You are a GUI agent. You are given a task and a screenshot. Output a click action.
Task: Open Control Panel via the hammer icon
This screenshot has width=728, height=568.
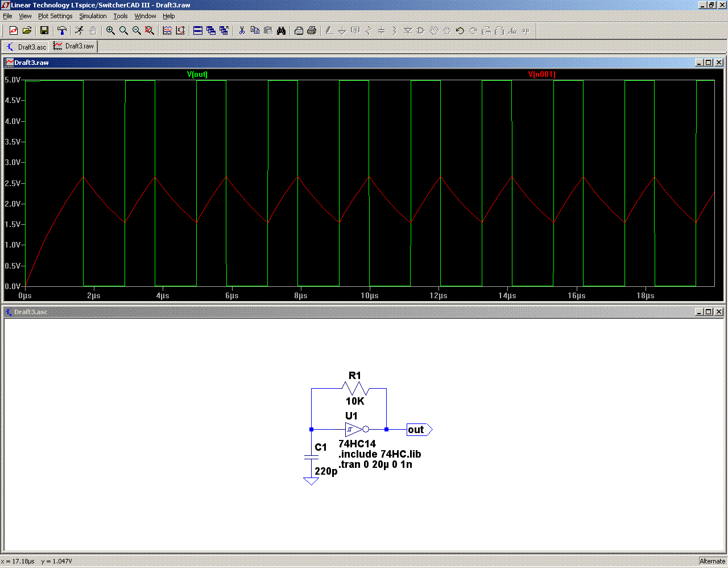click(x=62, y=31)
